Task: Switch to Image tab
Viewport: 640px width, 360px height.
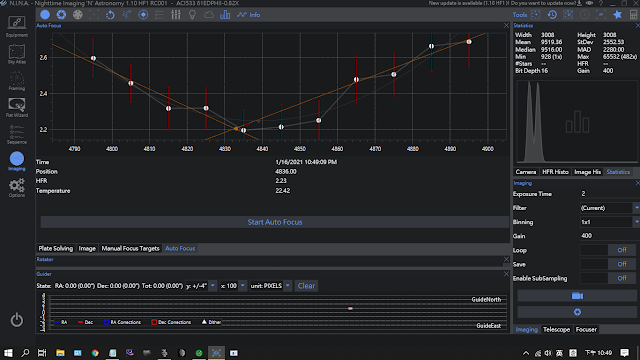Action: coord(87,248)
